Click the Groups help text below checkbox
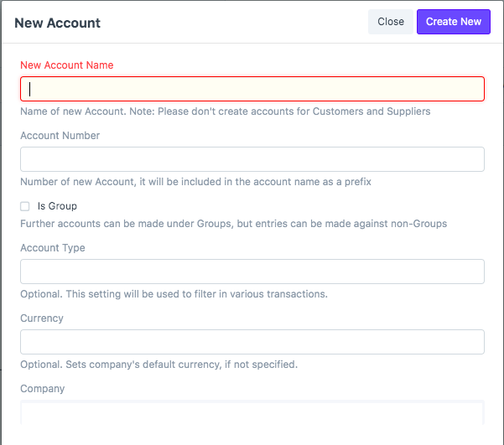The image size is (504, 445). (234, 224)
